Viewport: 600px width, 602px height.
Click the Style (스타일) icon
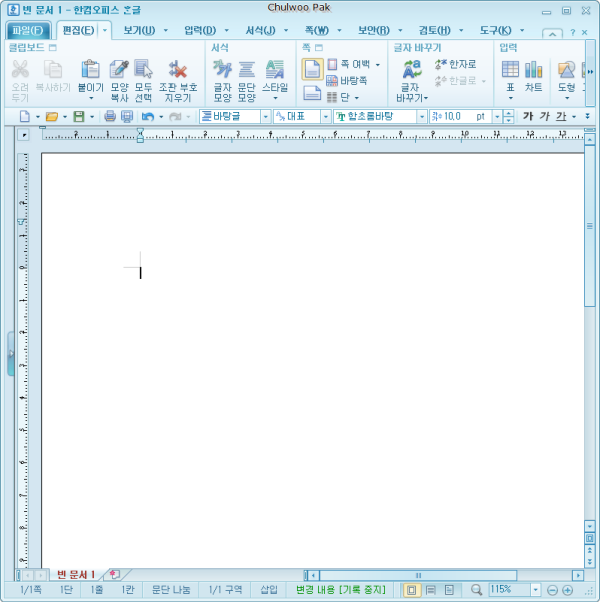275,70
